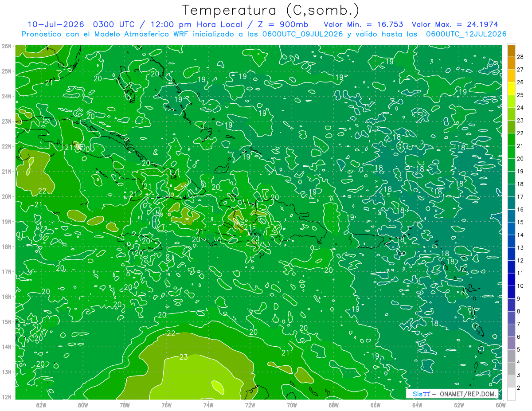Click the 12N latitude axis label

click(x=7, y=397)
